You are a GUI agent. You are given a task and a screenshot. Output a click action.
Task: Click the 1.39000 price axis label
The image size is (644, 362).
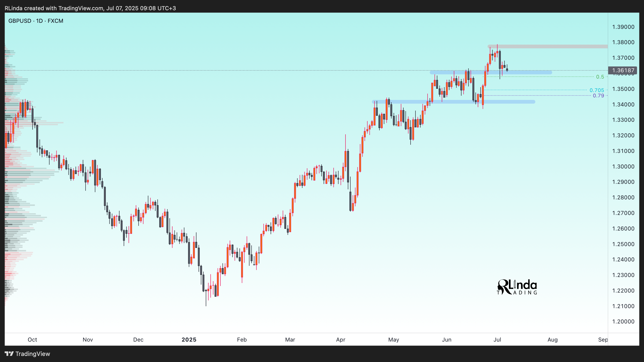pos(623,27)
